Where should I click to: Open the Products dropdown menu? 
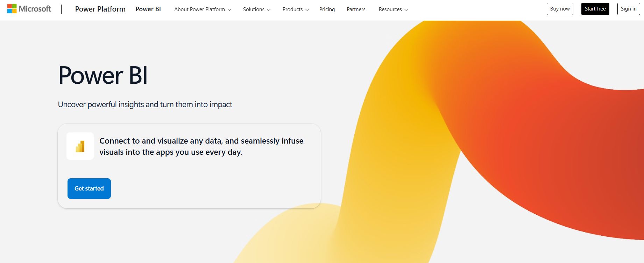(x=296, y=9)
